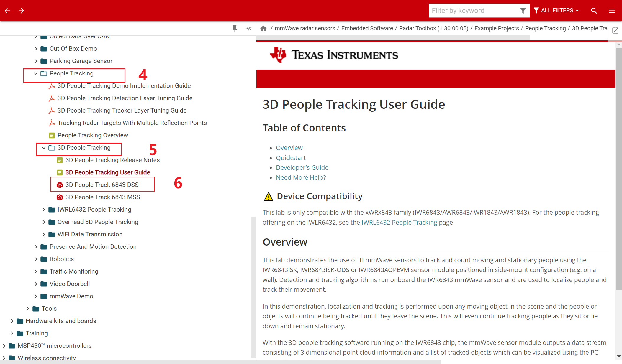This screenshot has width=622, height=364.
Task: Open IWRL6432 People Tracking page link
Action: [399, 222]
